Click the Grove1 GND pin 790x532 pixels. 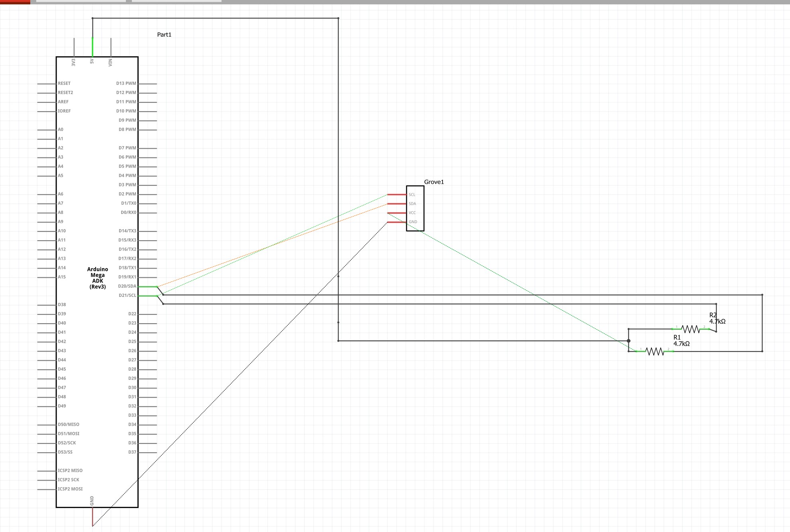[x=397, y=222]
